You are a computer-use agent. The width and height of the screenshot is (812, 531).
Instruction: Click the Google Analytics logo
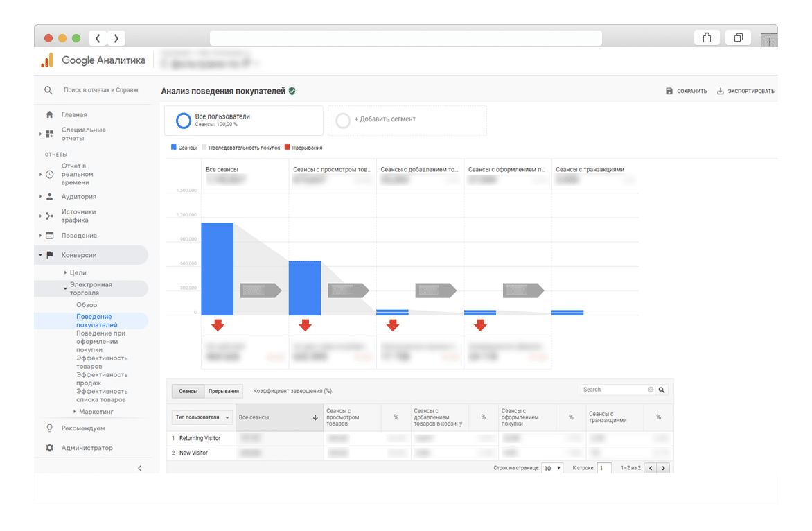(x=47, y=60)
